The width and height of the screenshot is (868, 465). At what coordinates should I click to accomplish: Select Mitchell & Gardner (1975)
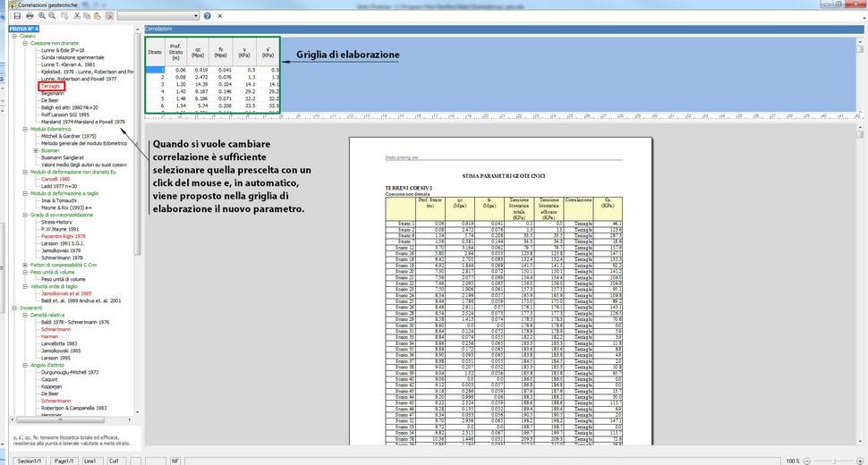click(x=69, y=136)
